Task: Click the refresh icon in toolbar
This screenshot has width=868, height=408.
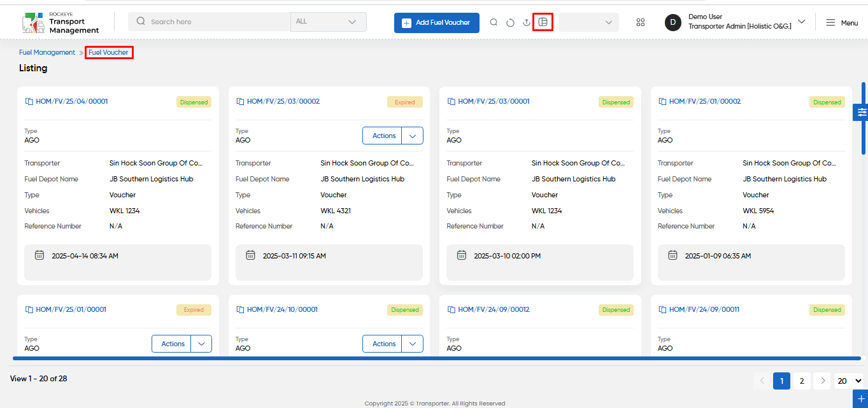Action: tap(510, 22)
